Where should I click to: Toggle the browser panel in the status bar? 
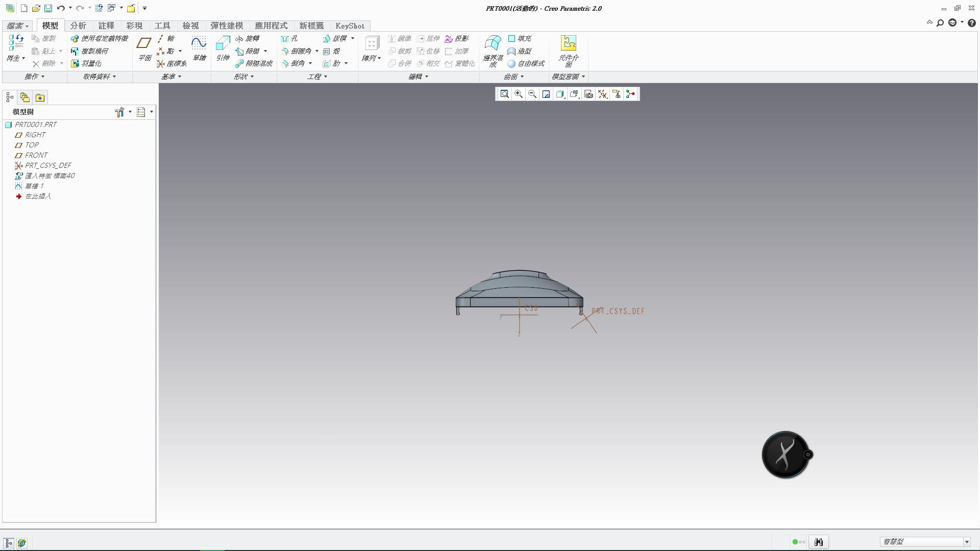pyautogui.click(x=22, y=543)
